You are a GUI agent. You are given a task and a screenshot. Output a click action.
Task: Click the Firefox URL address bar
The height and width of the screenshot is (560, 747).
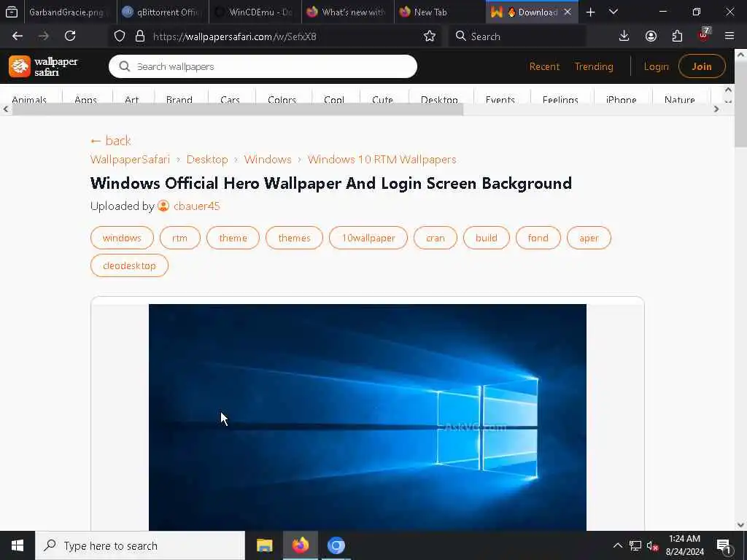tap(276, 36)
